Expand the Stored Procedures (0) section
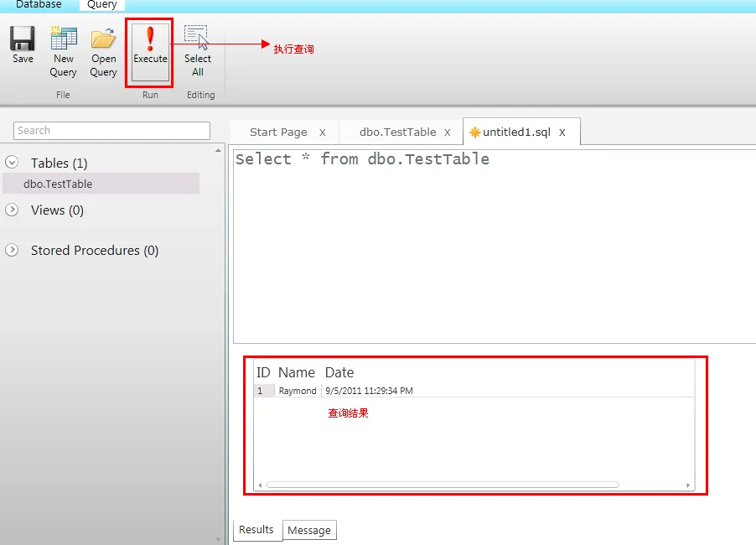Screen dimensions: 756x545 (12, 250)
